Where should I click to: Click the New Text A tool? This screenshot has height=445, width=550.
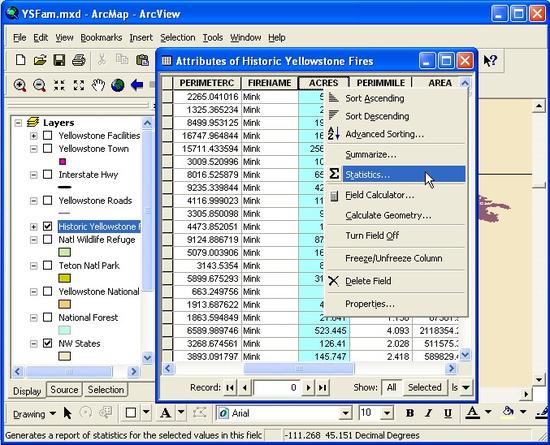point(165,413)
